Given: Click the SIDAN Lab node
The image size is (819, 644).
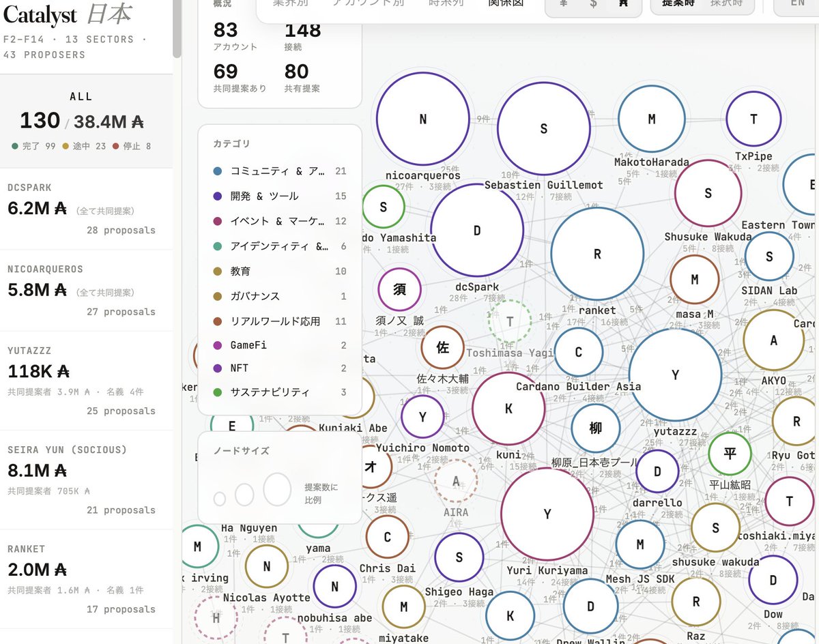Looking at the screenshot, I should [x=769, y=257].
